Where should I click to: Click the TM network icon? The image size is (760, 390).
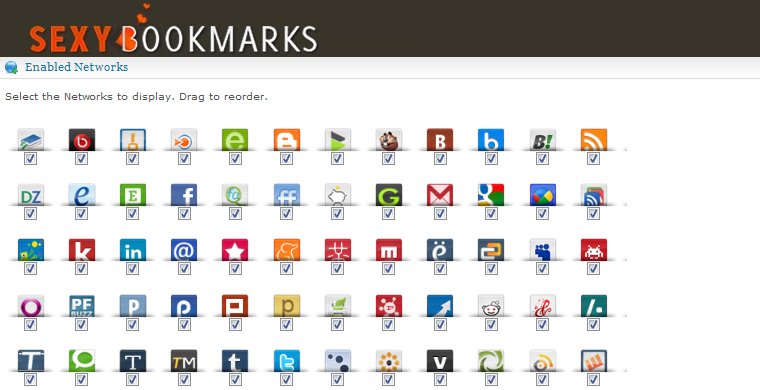point(184,361)
